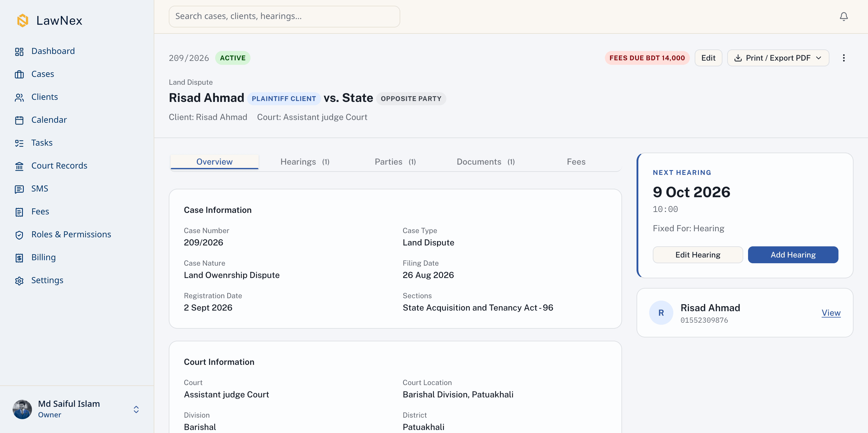Switch to the Hearings (1) tab
This screenshot has width=868, height=433.
click(x=305, y=162)
